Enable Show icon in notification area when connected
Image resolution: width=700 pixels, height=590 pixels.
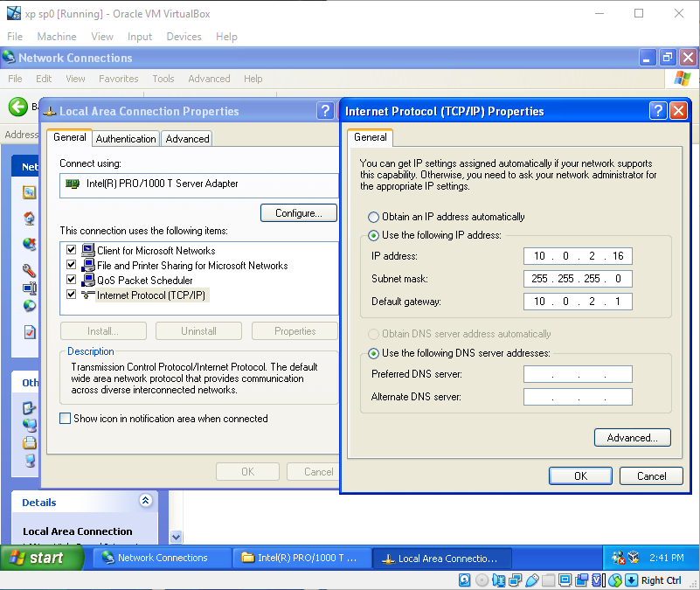tap(66, 419)
